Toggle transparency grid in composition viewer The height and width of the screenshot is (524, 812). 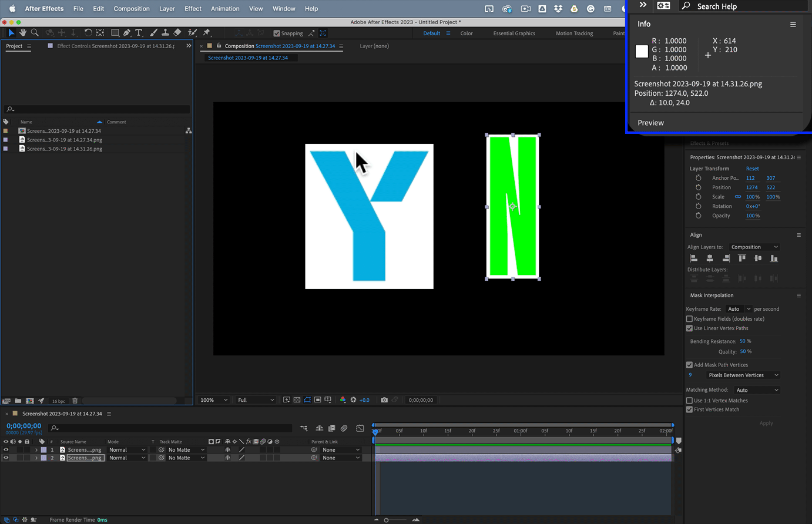tap(297, 400)
